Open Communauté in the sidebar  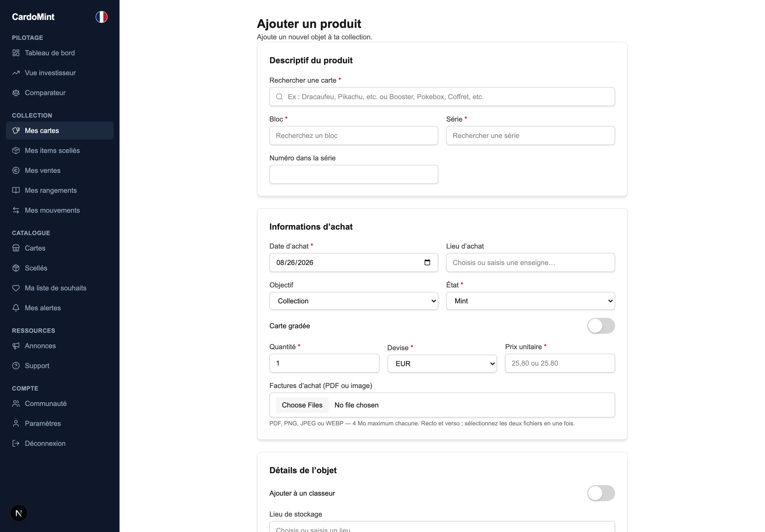pos(60,404)
